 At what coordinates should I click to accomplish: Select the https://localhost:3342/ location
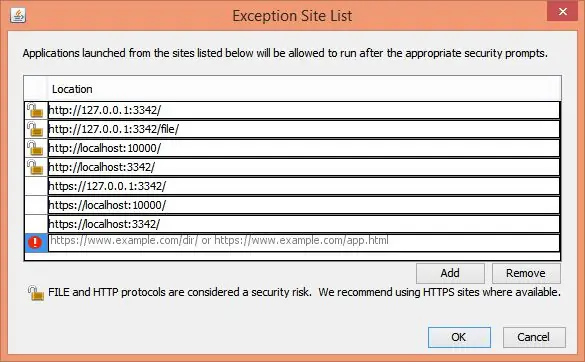(304, 224)
